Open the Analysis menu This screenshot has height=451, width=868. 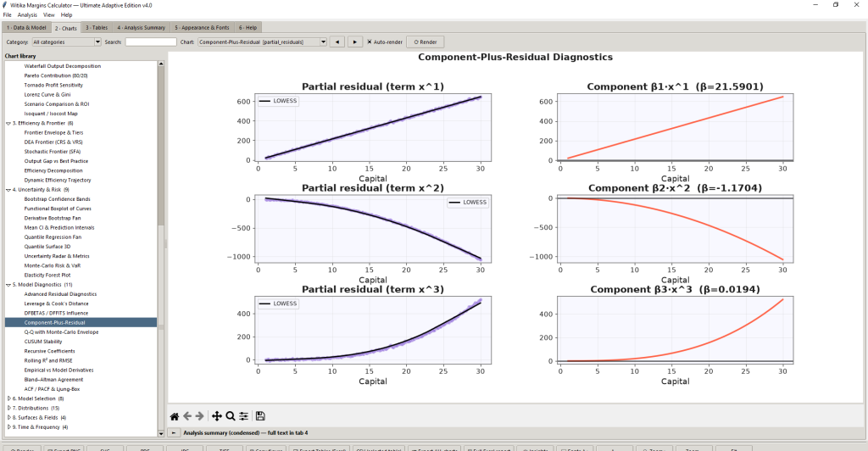coord(27,15)
